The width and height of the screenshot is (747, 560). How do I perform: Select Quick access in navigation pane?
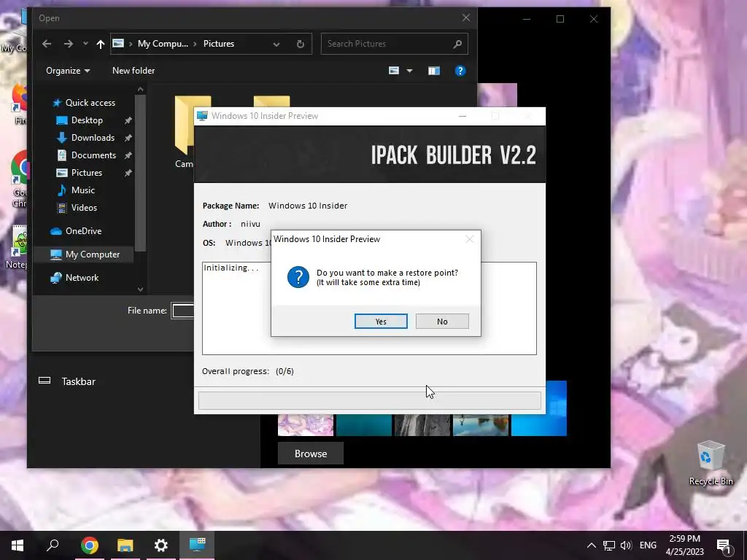point(86,103)
